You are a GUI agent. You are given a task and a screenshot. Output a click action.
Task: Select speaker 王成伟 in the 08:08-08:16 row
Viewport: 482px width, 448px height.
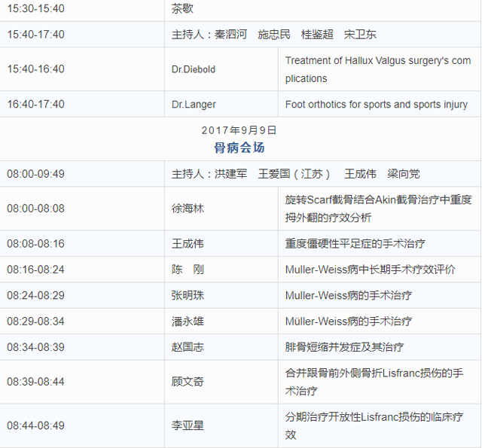(188, 244)
